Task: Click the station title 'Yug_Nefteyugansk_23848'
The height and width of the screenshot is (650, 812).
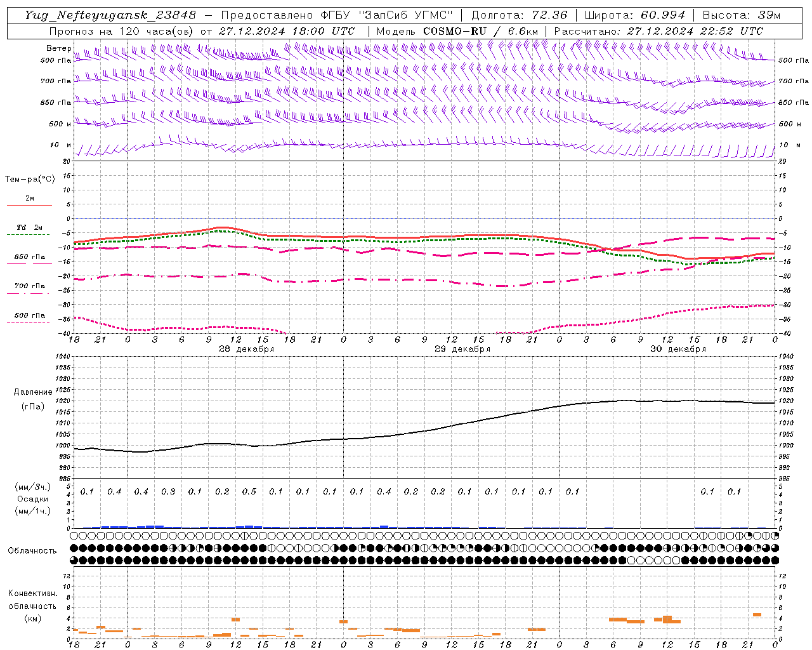Action: pyautogui.click(x=110, y=15)
